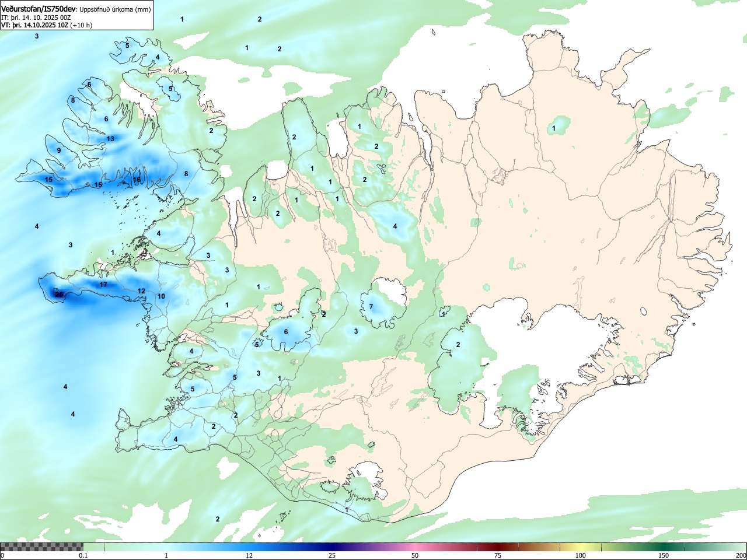The image size is (747, 560).
Task: Select the 100 tick on the color scale
Action: click(581, 555)
